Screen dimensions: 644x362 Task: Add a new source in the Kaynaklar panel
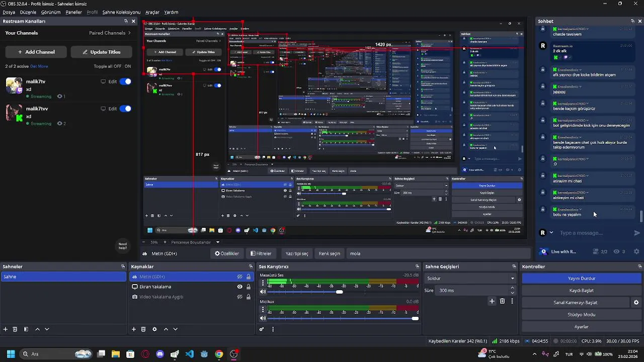(x=134, y=329)
